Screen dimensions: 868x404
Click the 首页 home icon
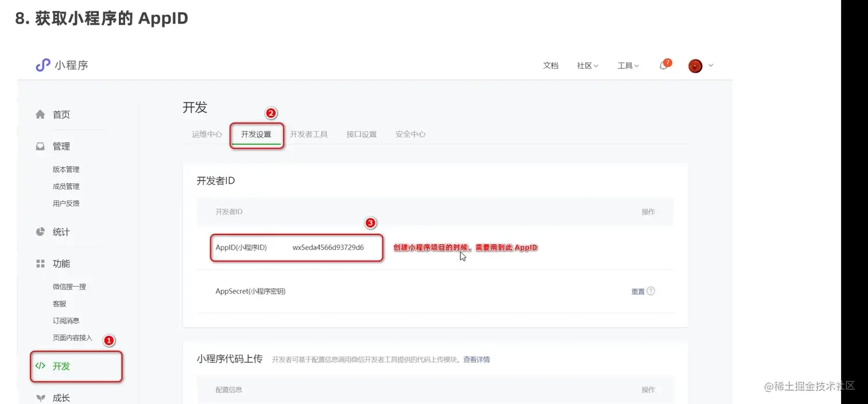click(40, 114)
